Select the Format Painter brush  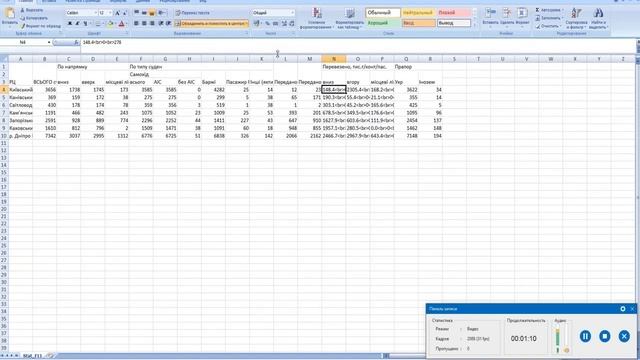[x=23, y=26]
